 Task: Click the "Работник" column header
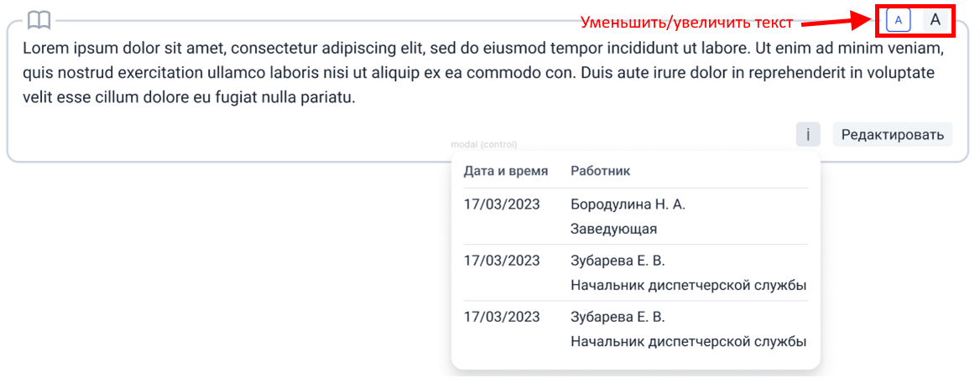[x=601, y=171]
